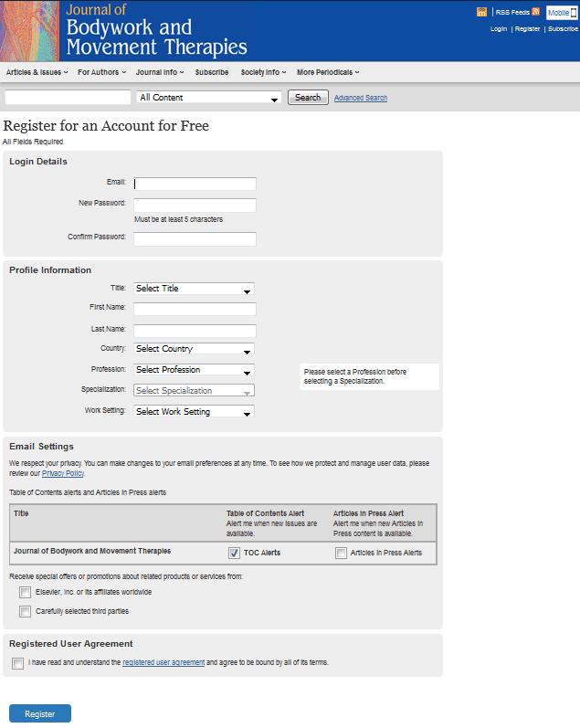580x728 pixels.
Task: Click the 'Must be at least 5 characters' text
Action: click(x=179, y=219)
